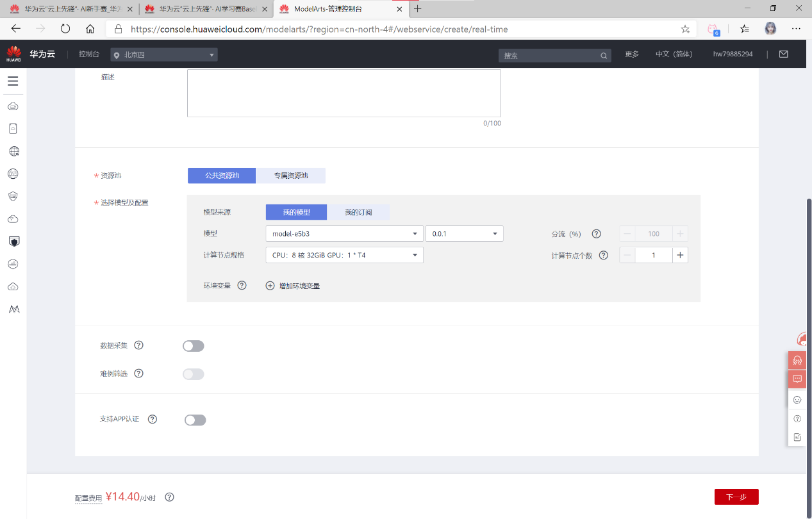Screen dimensions: 812x519
Task: Refresh the browser page
Action: (x=65, y=29)
